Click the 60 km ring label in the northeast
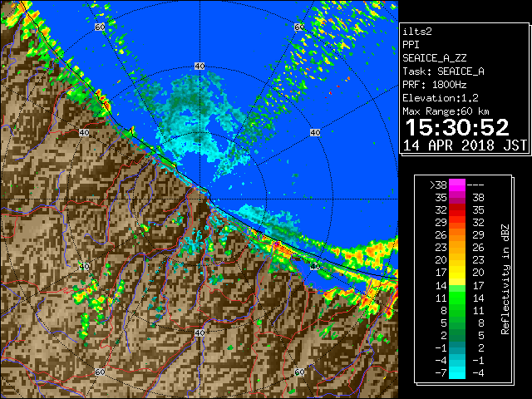532x399 pixels. [x=299, y=27]
